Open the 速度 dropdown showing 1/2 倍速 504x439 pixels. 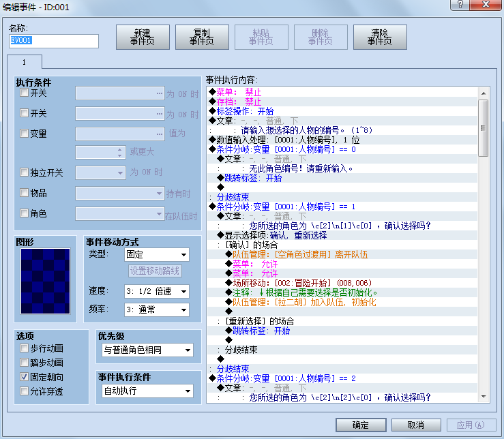tap(157, 292)
